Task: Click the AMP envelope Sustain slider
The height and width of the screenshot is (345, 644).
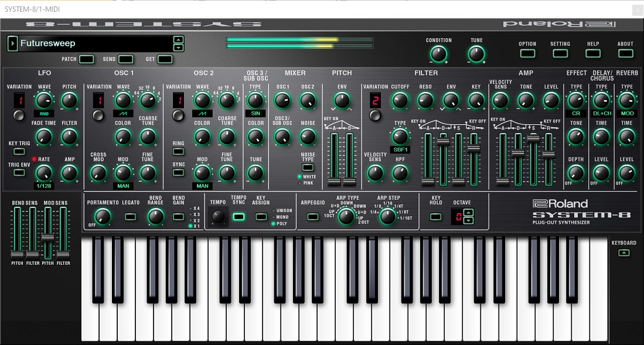Action: tap(533, 139)
